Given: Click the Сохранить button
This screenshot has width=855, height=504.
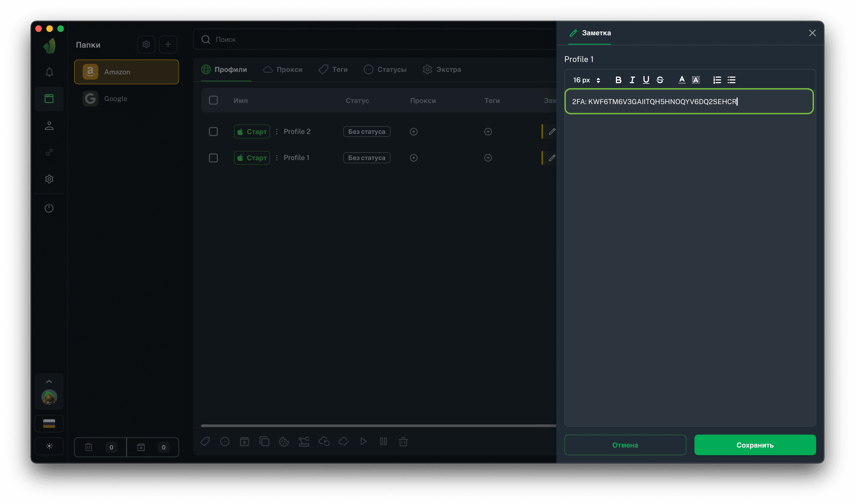Looking at the screenshot, I should point(755,445).
